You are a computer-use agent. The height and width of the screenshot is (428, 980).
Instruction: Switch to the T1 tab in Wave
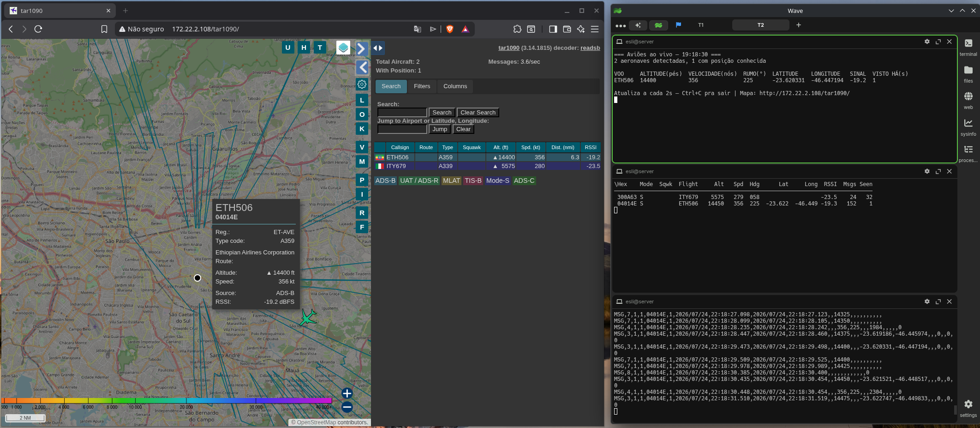701,25
